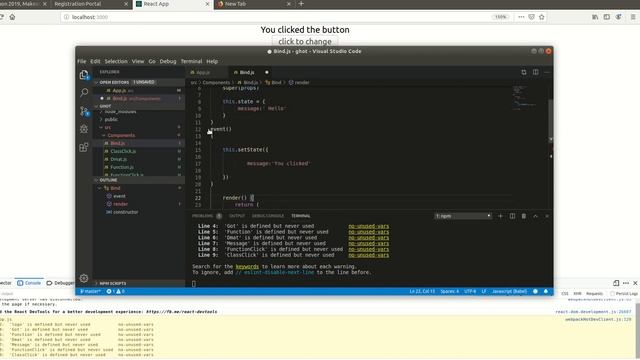640x360 pixels.
Task: Open the Go menu
Action: tap(152, 61)
